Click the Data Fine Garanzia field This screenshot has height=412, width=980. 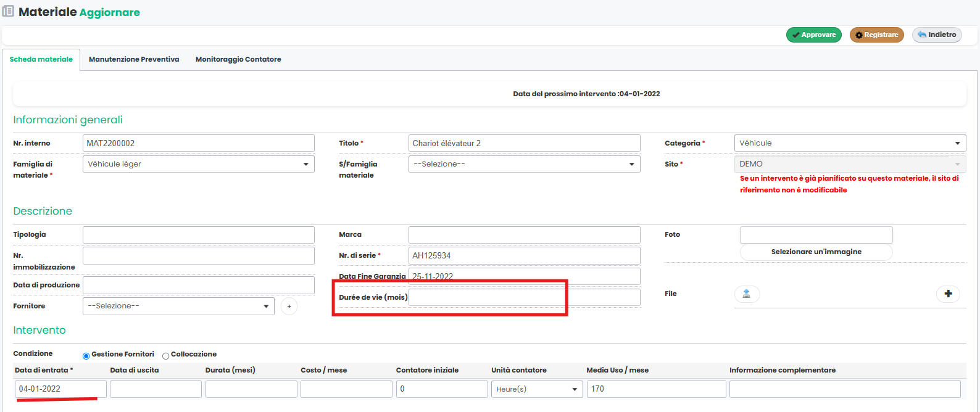click(x=524, y=276)
